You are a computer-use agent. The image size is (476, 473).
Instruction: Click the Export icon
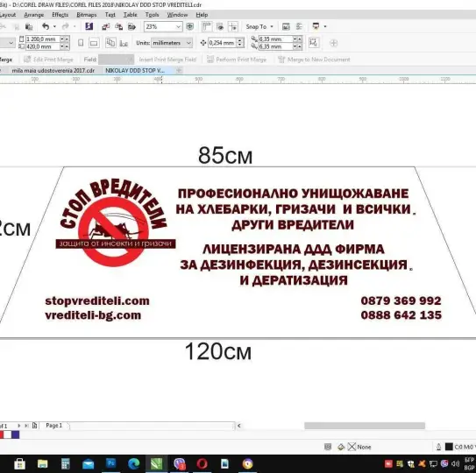118,26
